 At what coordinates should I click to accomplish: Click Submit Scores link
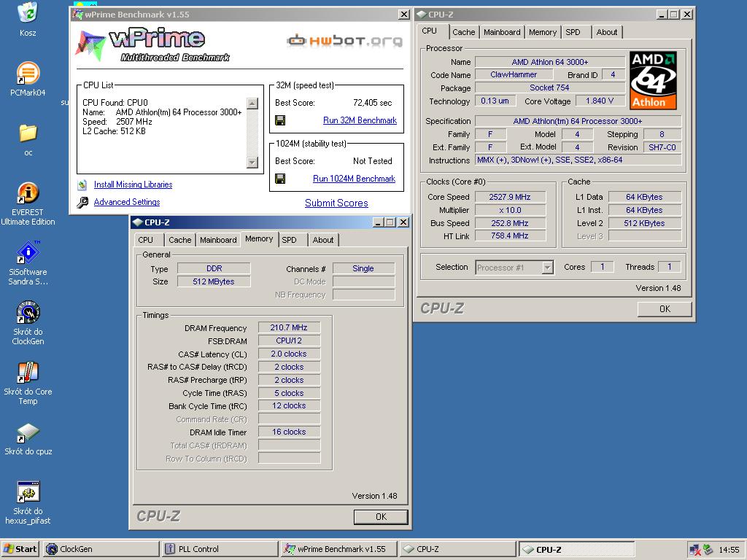336,203
